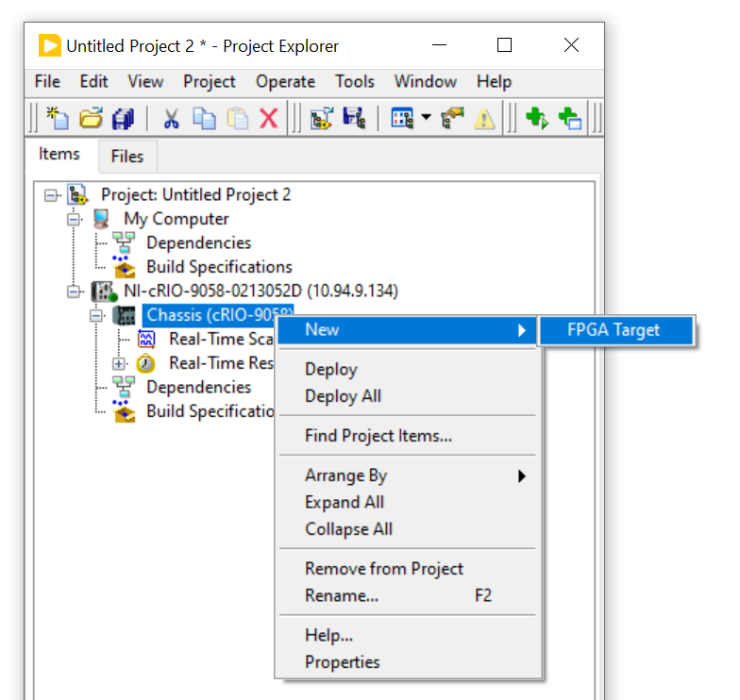Click the Copy toolbar icon

pyautogui.click(x=204, y=119)
